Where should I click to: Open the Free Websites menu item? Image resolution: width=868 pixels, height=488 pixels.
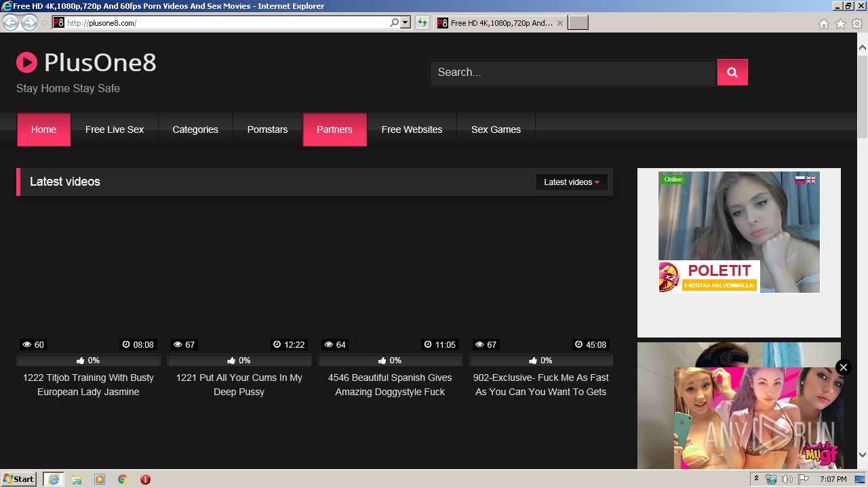tap(412, 129)
